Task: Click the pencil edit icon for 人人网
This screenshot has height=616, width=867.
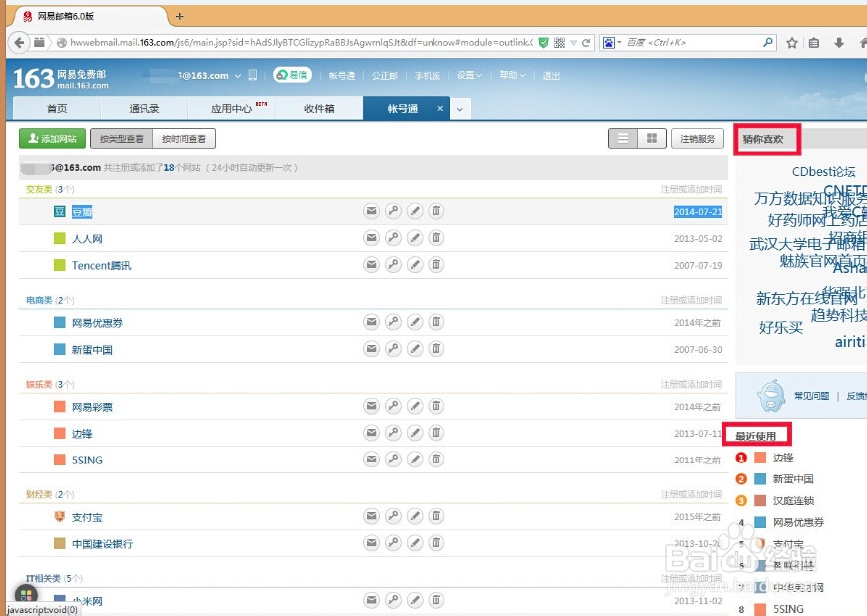Action: [415, 238]
